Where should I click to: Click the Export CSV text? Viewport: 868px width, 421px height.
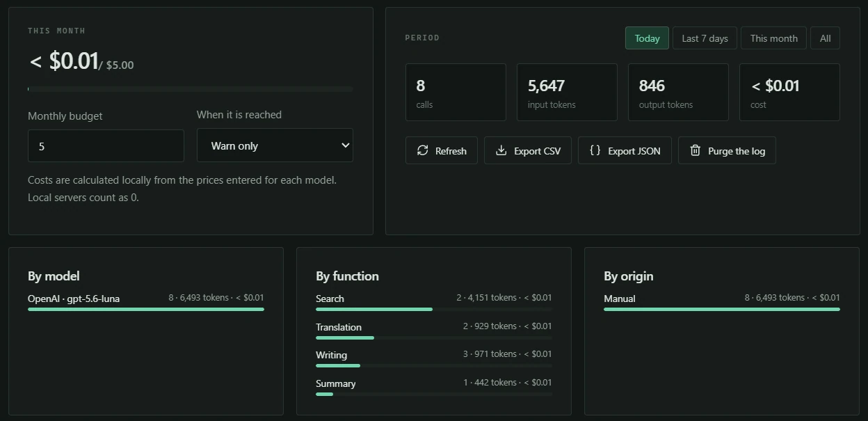[x=537, y=151]
